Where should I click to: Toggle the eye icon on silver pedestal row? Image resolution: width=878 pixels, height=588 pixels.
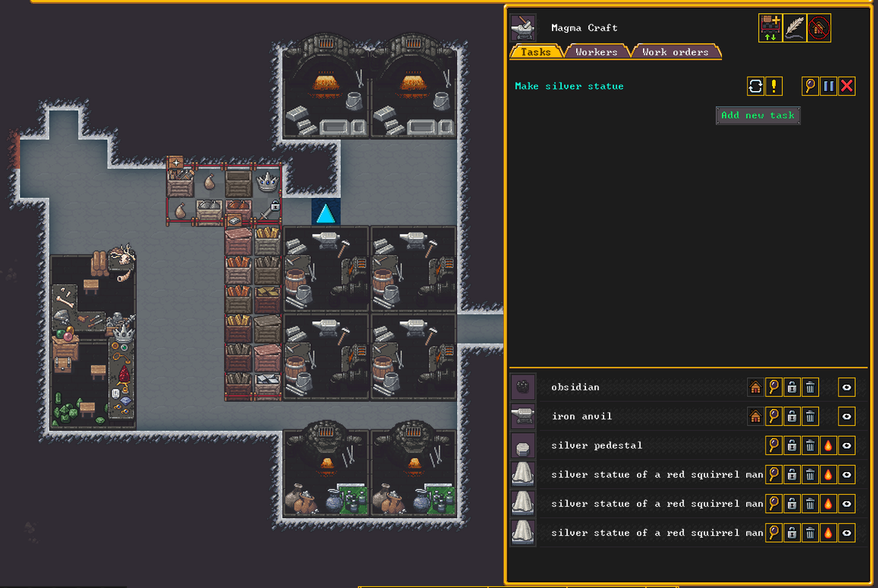tap(846, 445)
